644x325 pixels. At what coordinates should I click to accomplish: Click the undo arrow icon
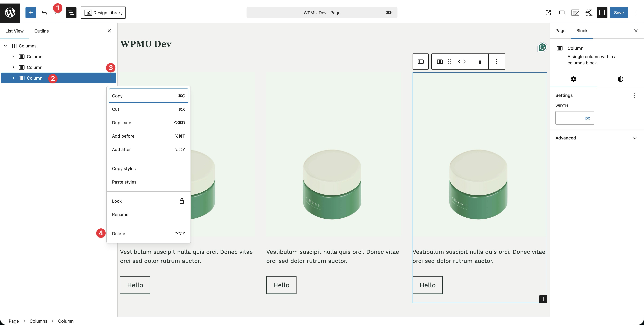[x=44, y=13]
